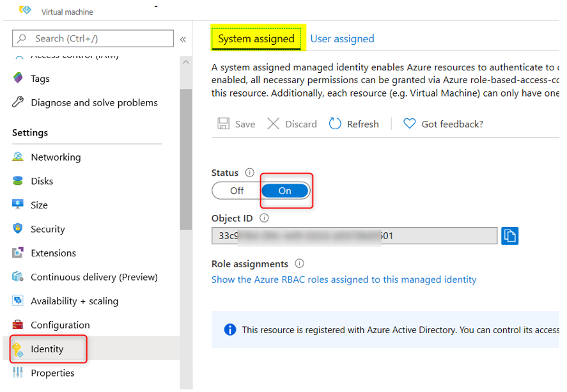The height and width of the screenshot is (392, 567).
Task: Click the X Discard icon
Action: pyautogui.click(x=273, y=123)
